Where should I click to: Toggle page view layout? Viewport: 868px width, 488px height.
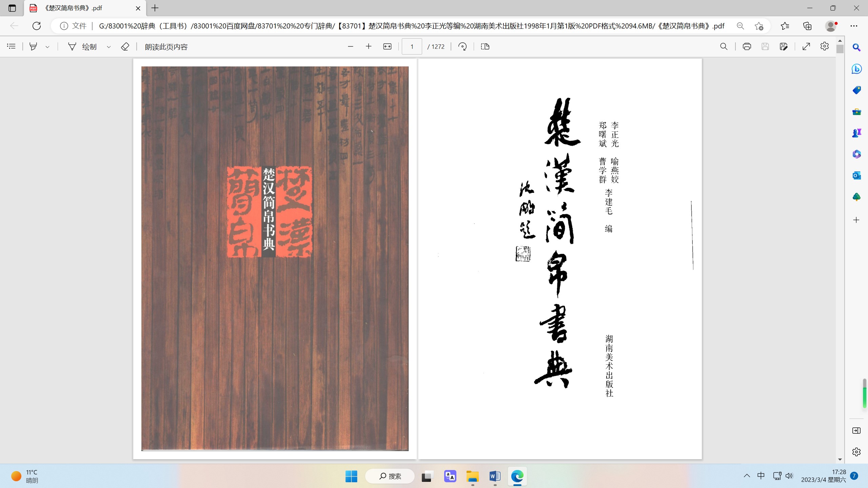pyautogui.click(x=485, y=46)
